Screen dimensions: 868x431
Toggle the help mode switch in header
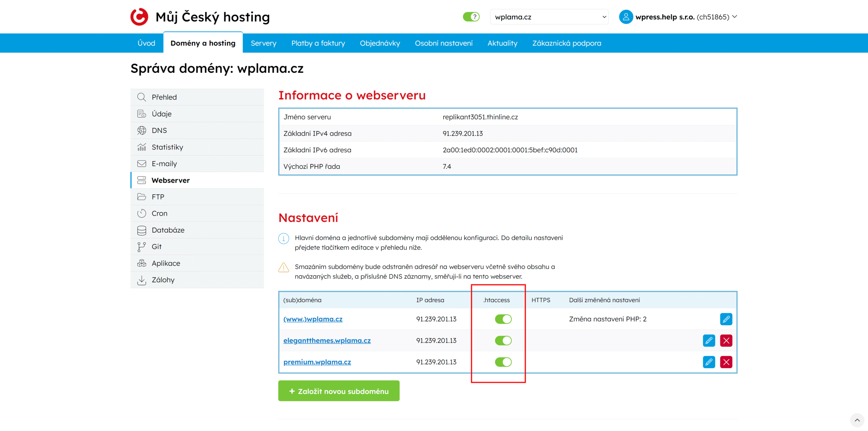[471, 17]
